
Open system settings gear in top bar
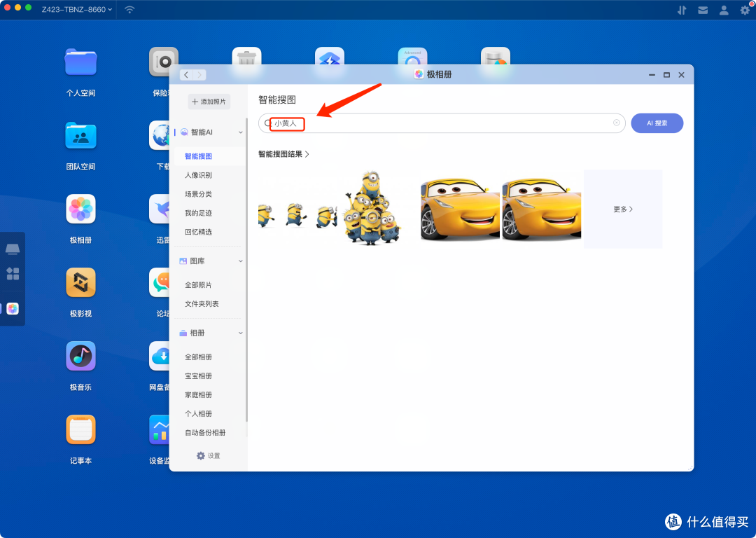pos(745,10)
